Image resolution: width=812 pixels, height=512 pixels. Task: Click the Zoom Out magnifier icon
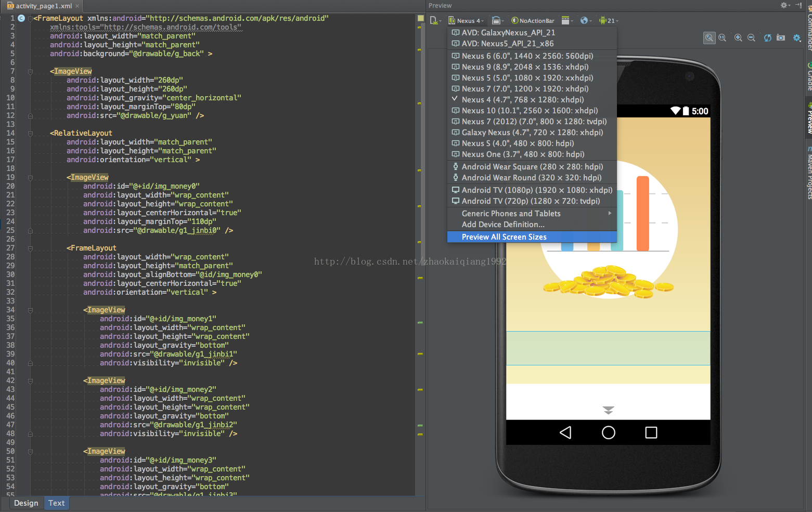[x=751, y=38]
